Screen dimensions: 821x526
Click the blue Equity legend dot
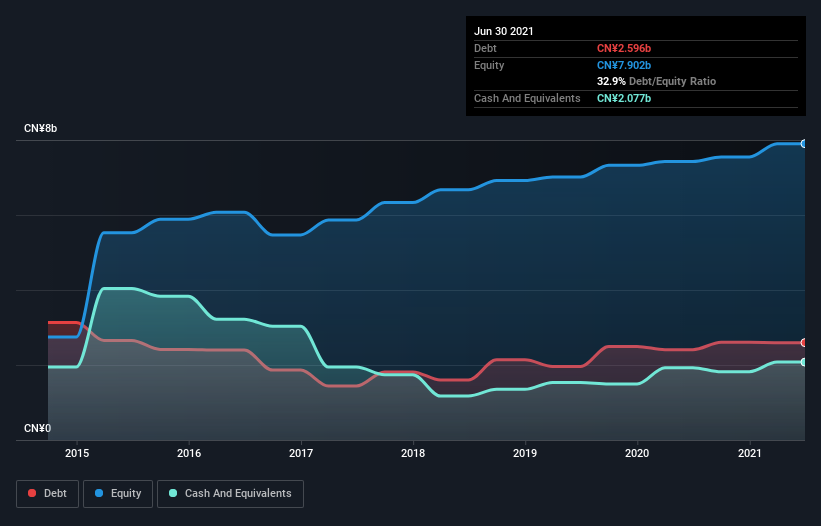(99, 493)
